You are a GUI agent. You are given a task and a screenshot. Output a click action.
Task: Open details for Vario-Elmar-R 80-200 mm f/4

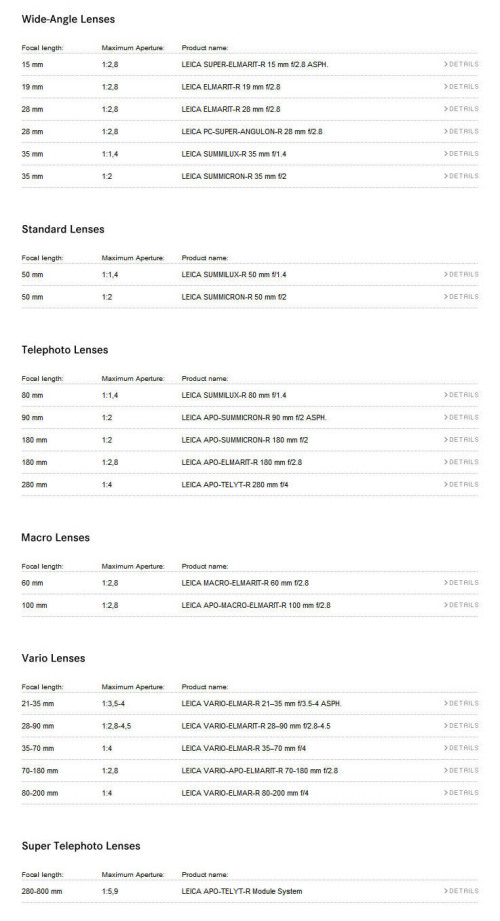point(461,793)
